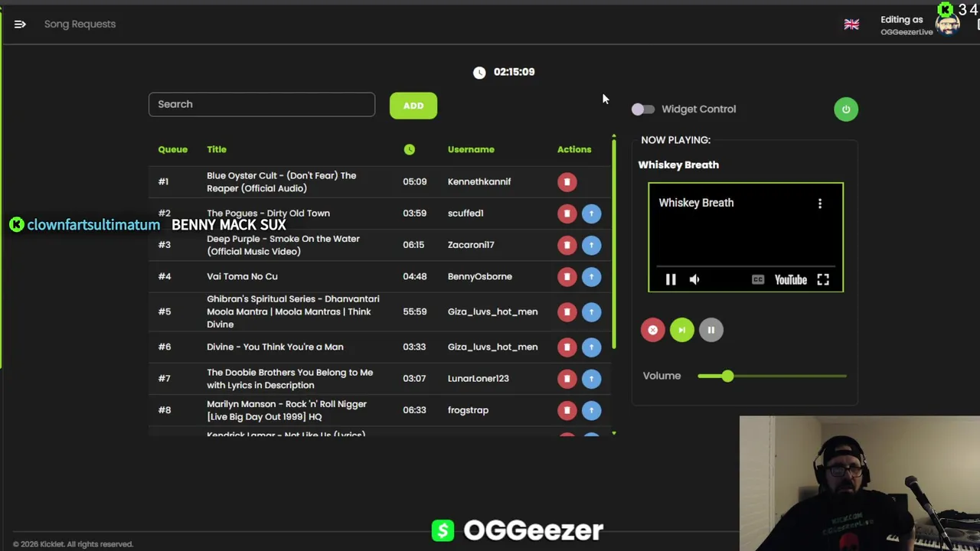This screenshot has height=551, width=980.
Task: Click the Song Requests page title
Action: (80, 24)
